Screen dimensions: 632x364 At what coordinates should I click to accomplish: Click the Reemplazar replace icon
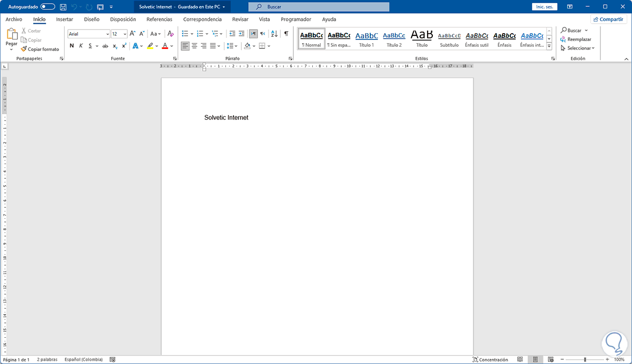[x=563, y=39]
